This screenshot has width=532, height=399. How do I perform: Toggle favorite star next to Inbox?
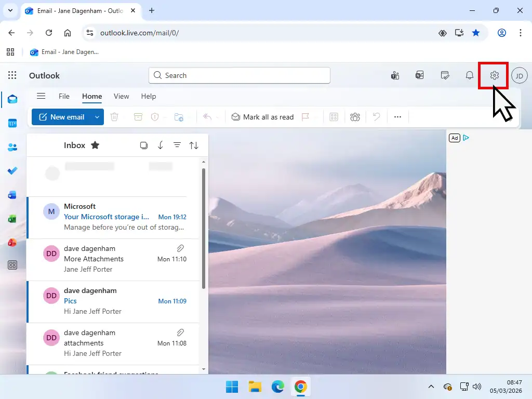click(95, 145)
